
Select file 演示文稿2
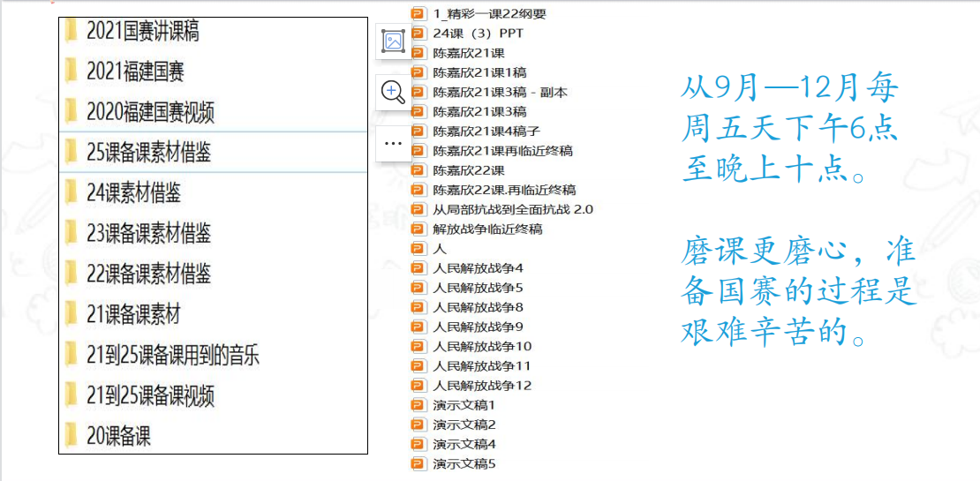[x=464, y=425]
